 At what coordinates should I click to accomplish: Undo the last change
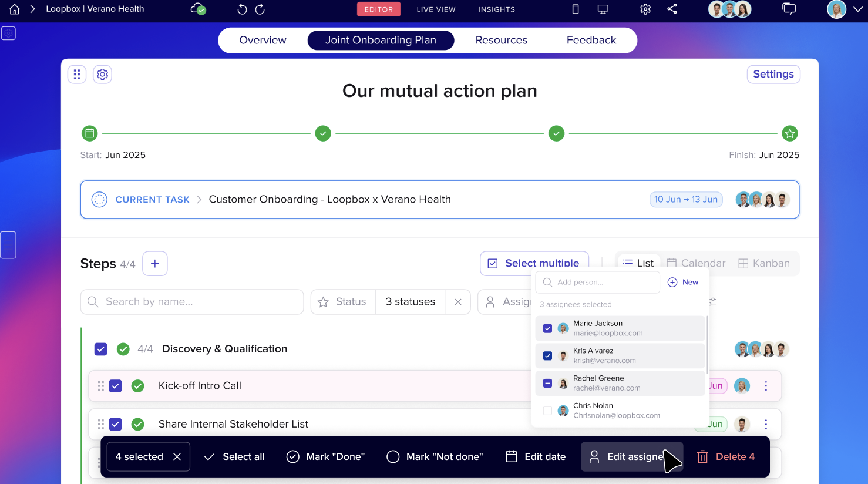tap(242, 9)
